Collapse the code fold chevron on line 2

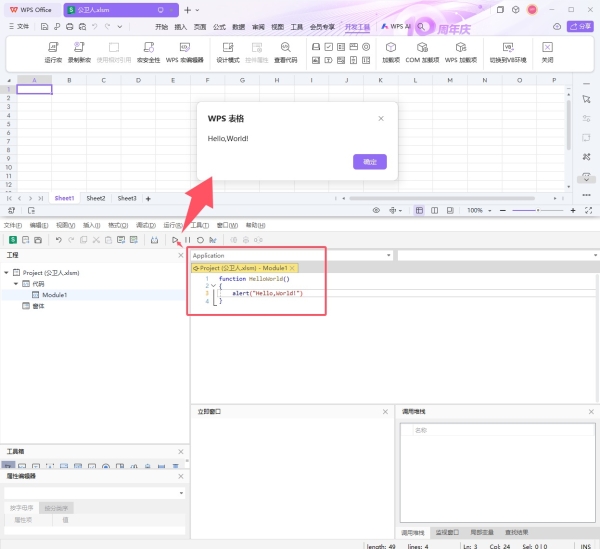click(214, 285)
